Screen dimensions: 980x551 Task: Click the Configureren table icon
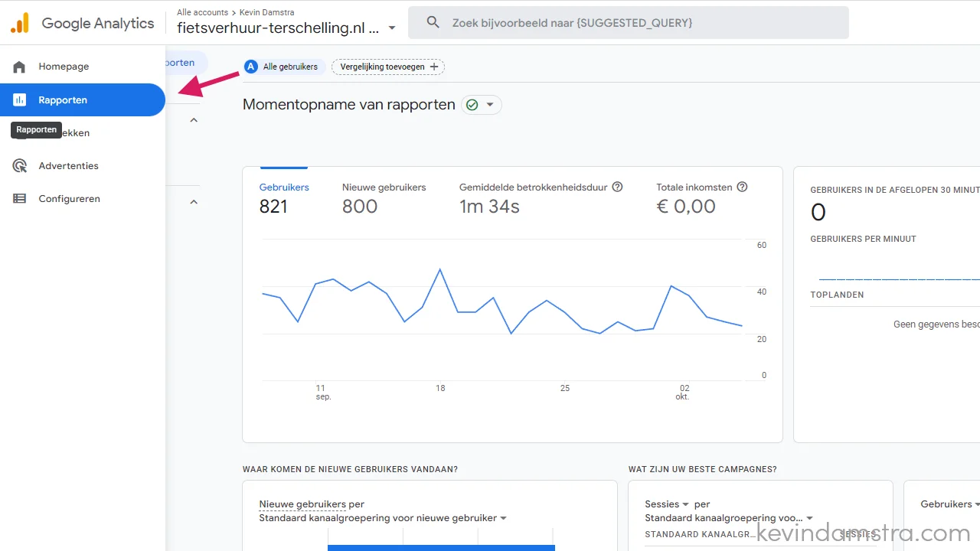[x=19, y=198]
